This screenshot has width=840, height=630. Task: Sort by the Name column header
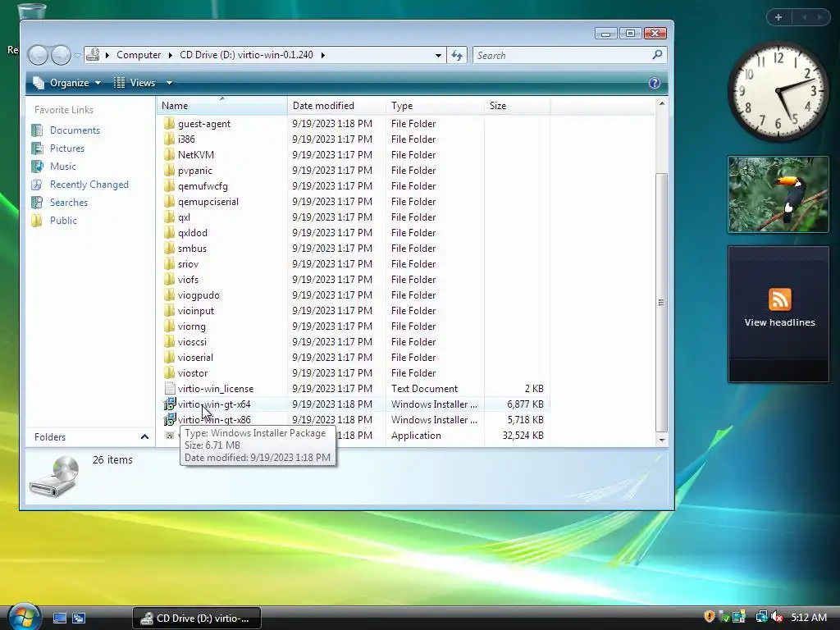coord(221,106)
